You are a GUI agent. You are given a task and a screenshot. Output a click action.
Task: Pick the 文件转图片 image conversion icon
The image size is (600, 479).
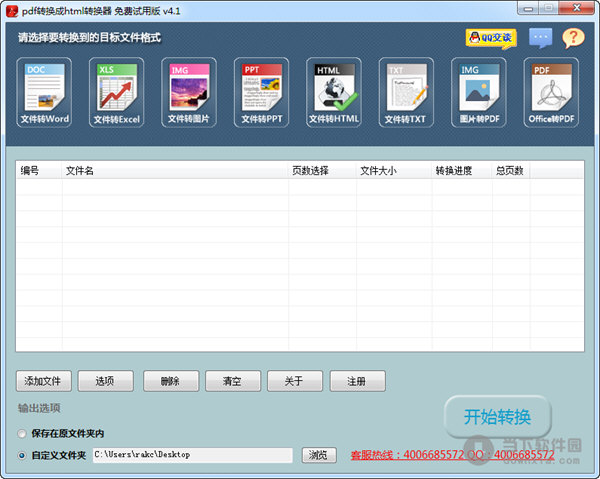click(189, 92)
